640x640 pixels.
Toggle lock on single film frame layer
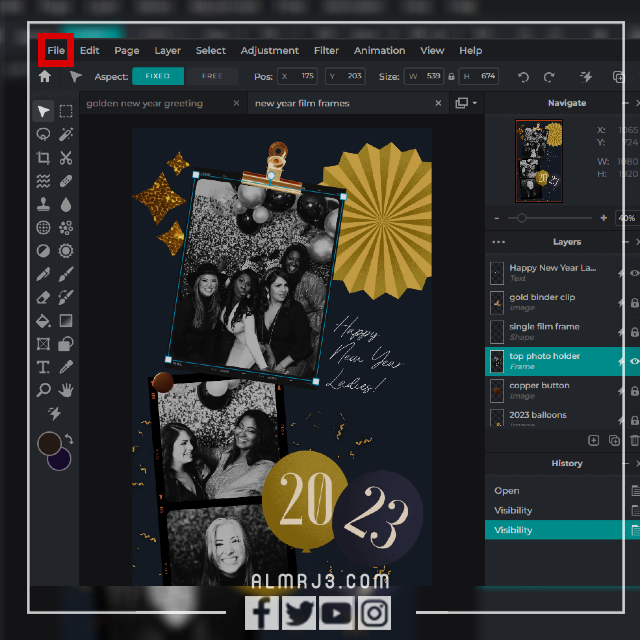pos(634,332)
